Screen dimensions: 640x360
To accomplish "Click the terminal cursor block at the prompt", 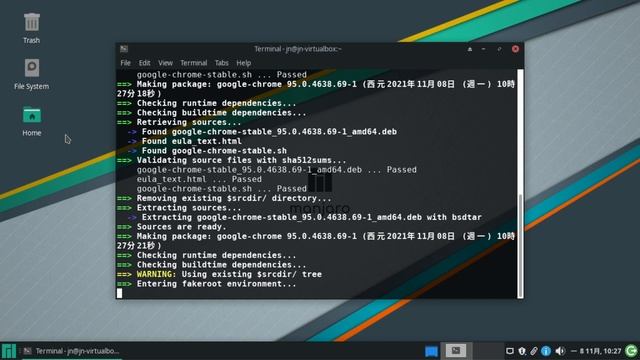I will pos(119,293).
